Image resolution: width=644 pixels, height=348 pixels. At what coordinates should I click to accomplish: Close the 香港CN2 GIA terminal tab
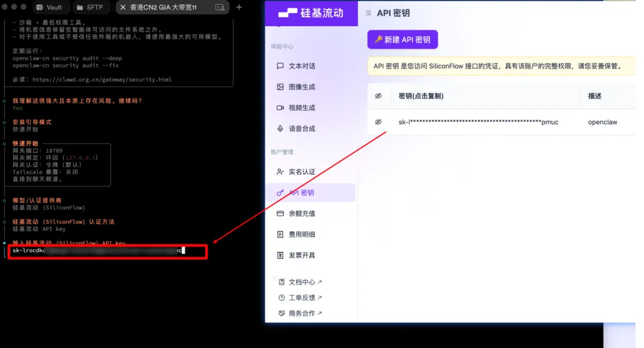(x=122, y=7)
